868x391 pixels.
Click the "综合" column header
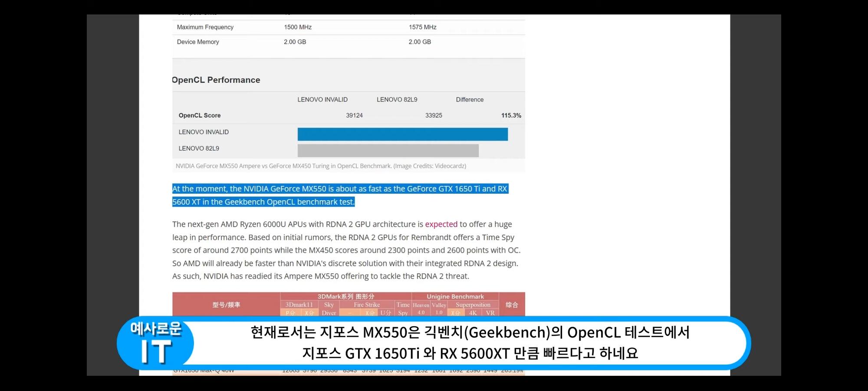[512, 305]
